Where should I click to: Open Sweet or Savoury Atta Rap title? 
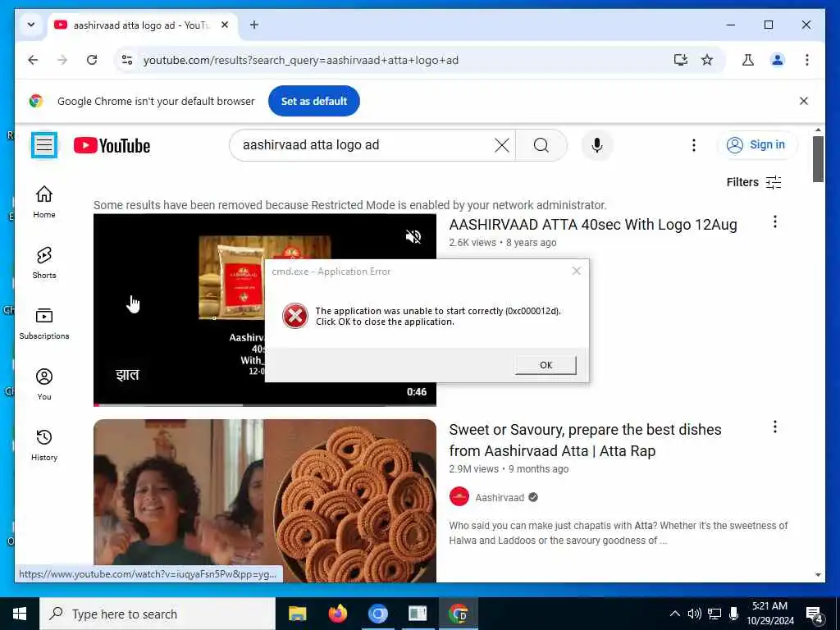coord(585,441)
